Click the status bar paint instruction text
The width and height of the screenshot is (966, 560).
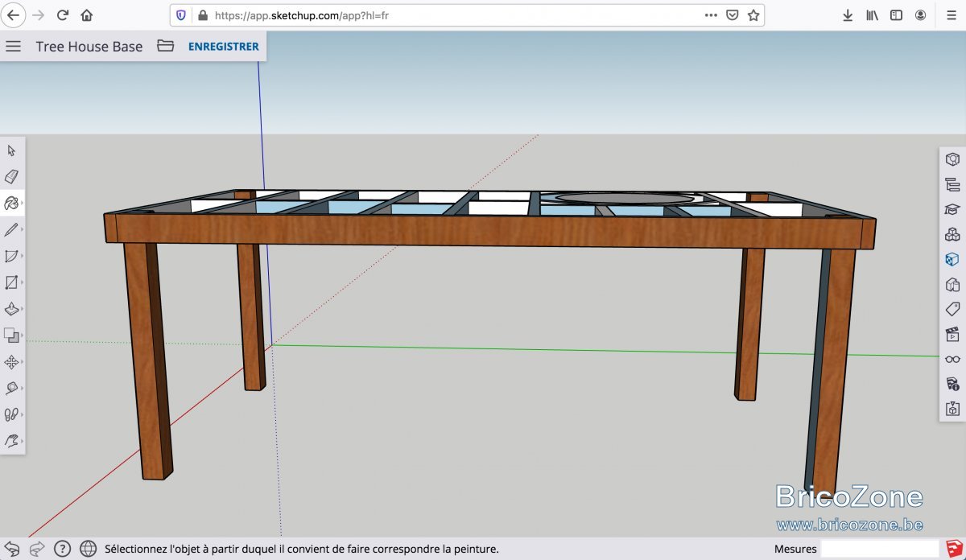[x=302, y=549]
